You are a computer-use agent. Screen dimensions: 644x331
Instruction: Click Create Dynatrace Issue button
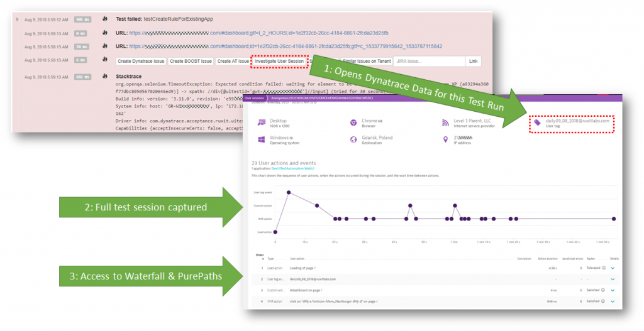click(x=141, y=61)
